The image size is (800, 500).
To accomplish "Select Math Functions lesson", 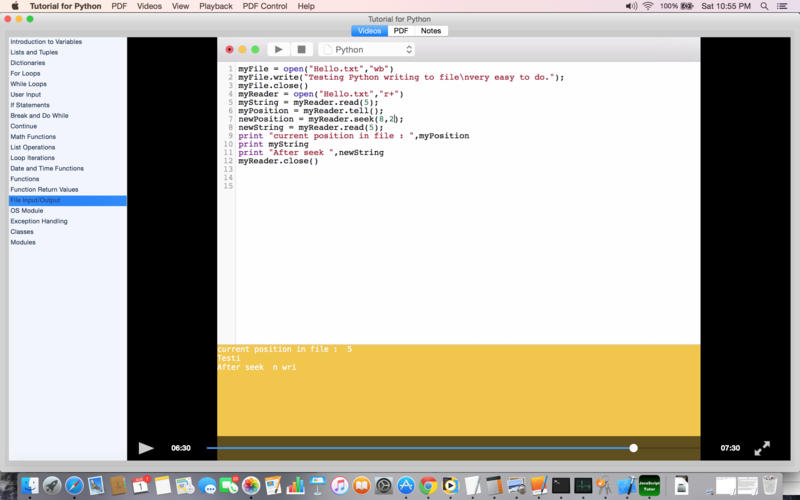I will (x=67, y=137).
